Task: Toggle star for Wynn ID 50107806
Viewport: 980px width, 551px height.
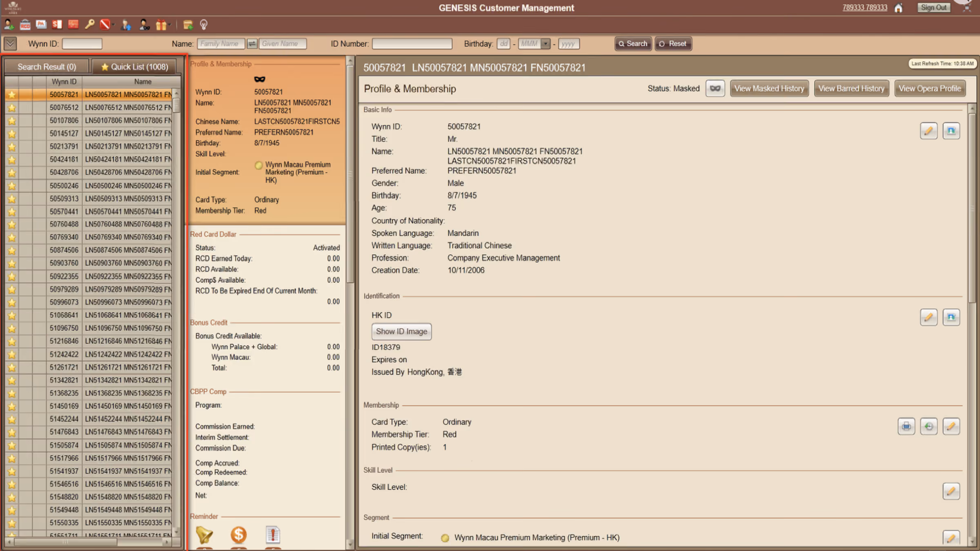Action: point(12,121)
